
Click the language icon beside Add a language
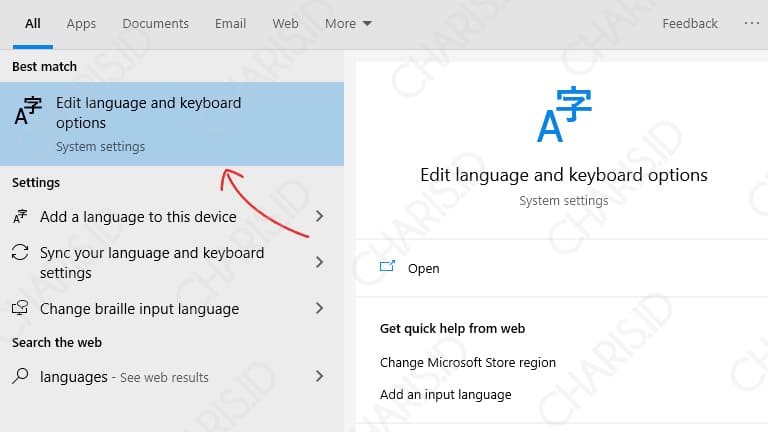pos(20,216)
